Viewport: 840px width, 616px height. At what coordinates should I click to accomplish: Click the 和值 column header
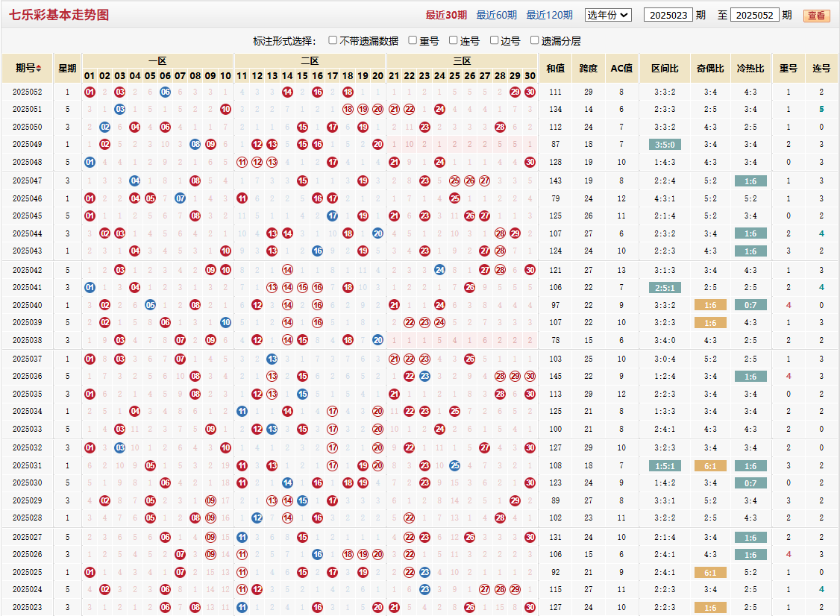pos(556,69)
